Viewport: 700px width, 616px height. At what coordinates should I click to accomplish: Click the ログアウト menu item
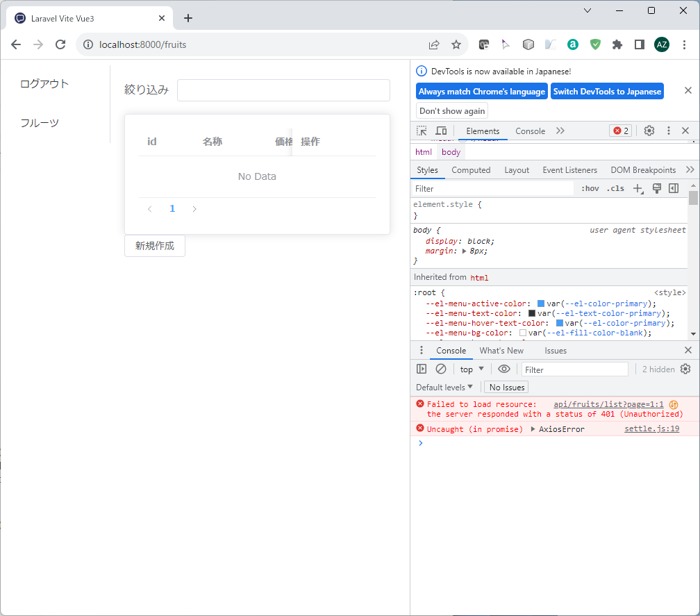44,83
